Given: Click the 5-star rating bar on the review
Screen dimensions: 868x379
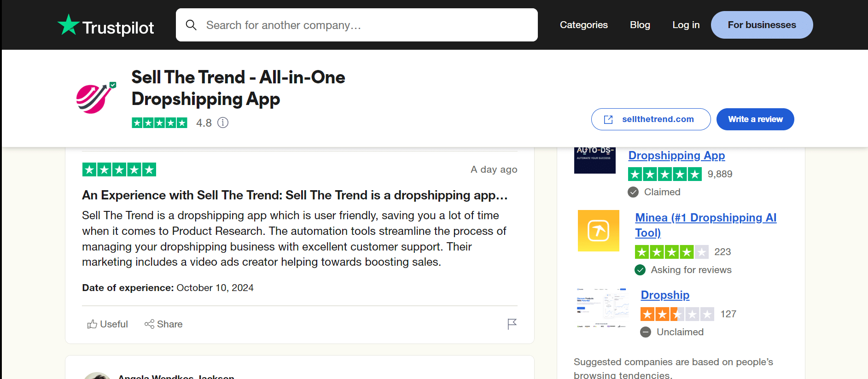Looking at the screenshot, I should pyautogui.click(x=119, y=169).
